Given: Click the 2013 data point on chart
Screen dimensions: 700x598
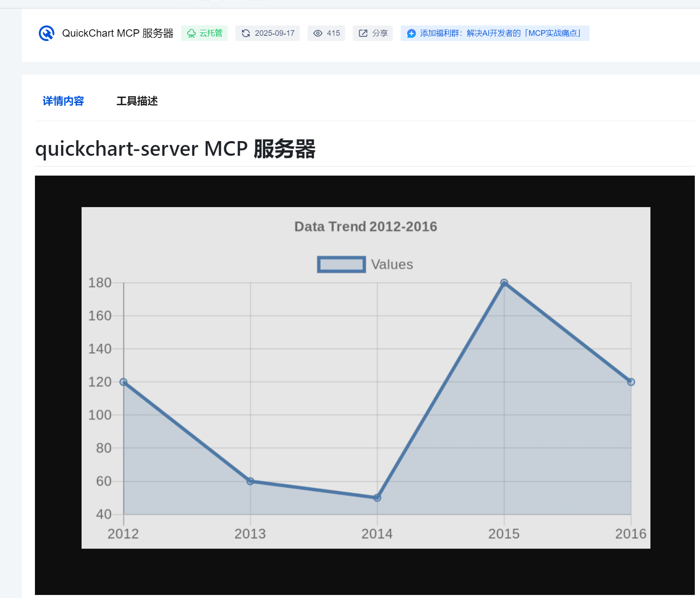Looking at the screenshot, I should 250,481.
